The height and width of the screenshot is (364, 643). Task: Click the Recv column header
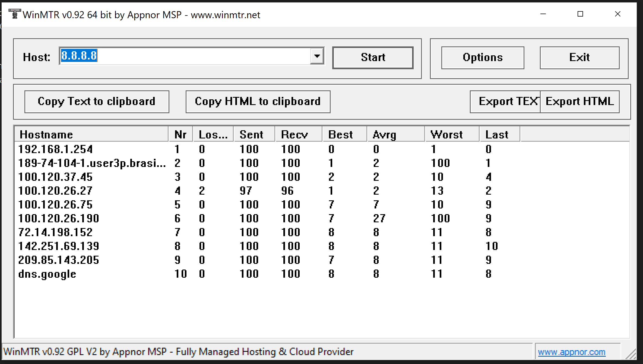pos(299,134)
